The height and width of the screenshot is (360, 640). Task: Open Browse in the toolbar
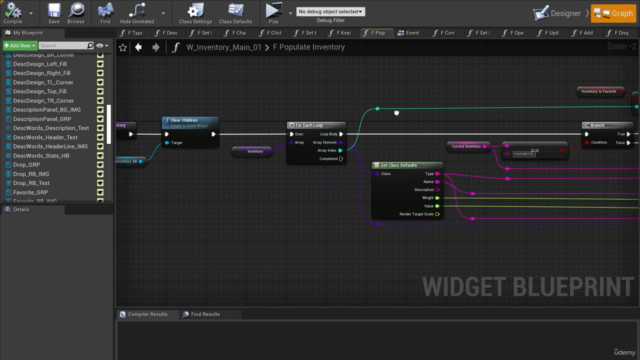[x=76, y=13]
